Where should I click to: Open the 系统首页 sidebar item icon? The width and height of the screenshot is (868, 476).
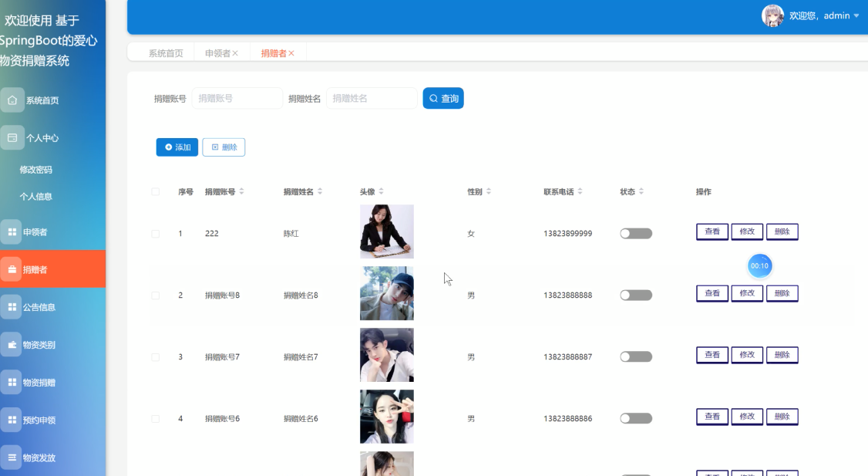point(12,100)
